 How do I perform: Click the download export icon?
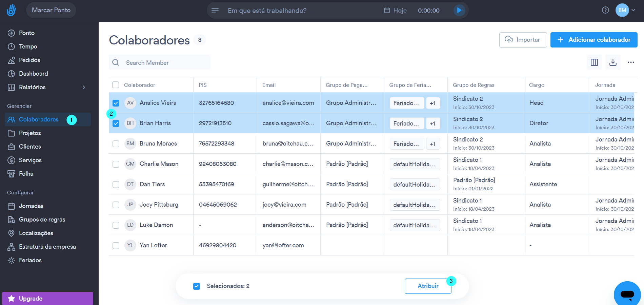pos(613,62)
